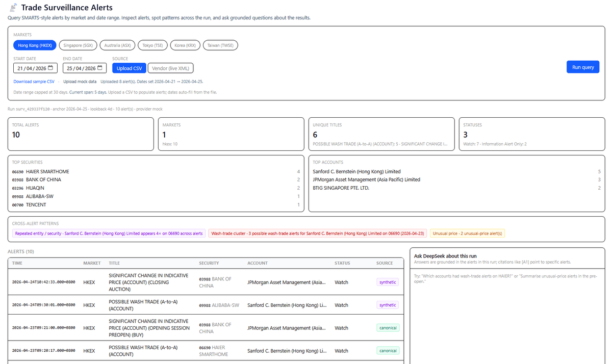
Task: Click the TITLE column header
Action: point(114,263)
